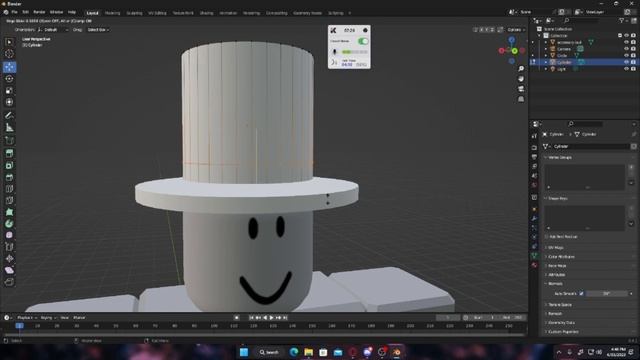Image resolution: width=640 pixels, height=360 pixels.
Task: Select the Extrude Region tool
Action: coord(9,153)
